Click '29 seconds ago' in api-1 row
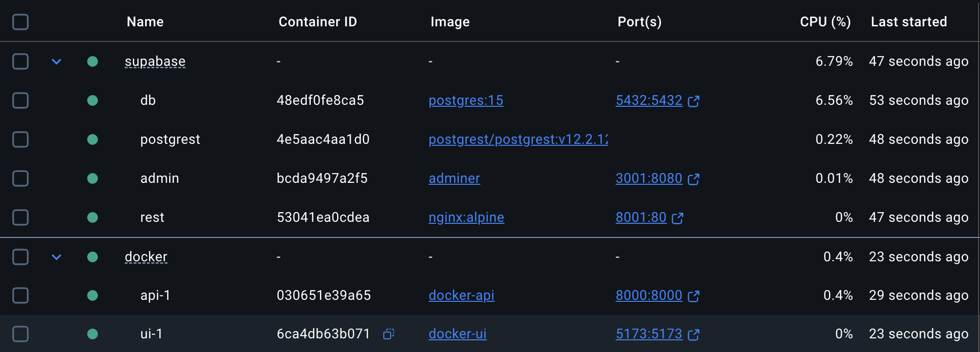 (919, 295)
